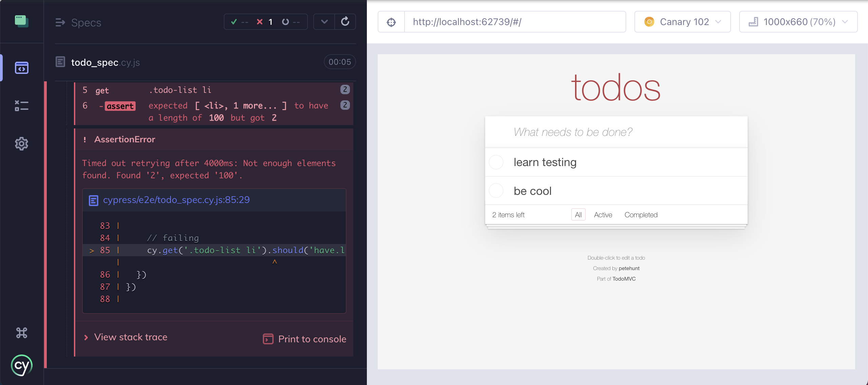The height and width of the screenshot is (385, 868).
Task: Click the test runner reload button
Action: coord(345,22)
